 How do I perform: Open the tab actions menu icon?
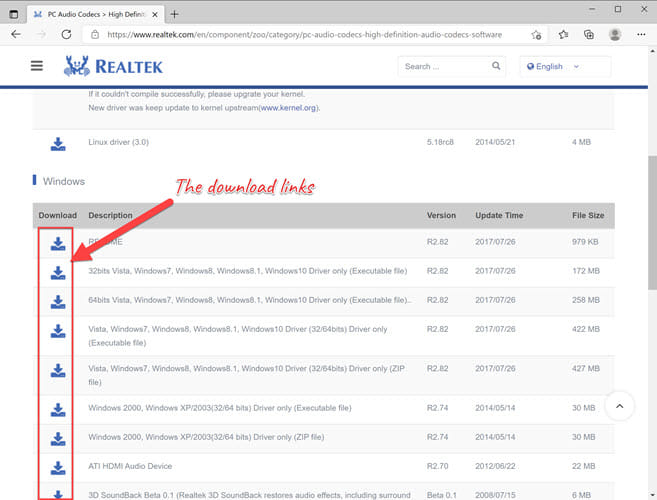[x=13, y=14]
